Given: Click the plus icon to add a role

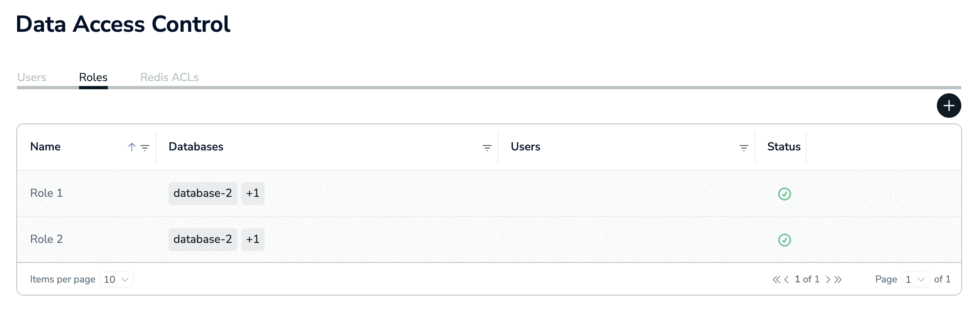Looking at the screenshot, I should (949, 106).
